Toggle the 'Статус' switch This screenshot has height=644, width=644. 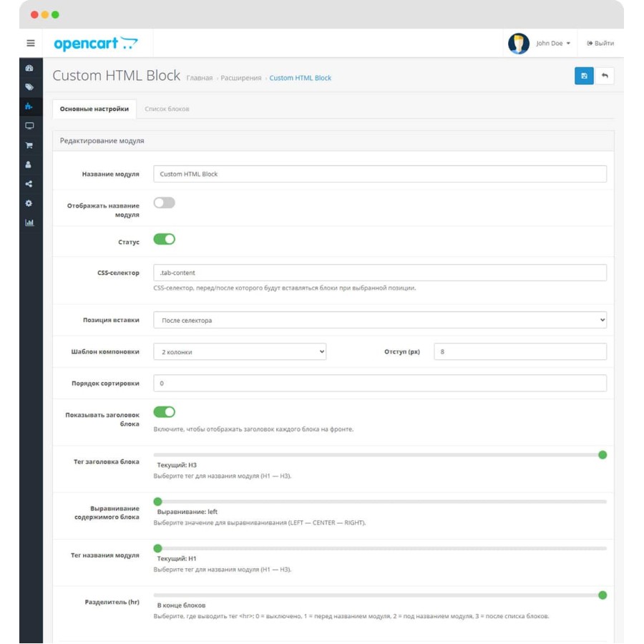165,239
